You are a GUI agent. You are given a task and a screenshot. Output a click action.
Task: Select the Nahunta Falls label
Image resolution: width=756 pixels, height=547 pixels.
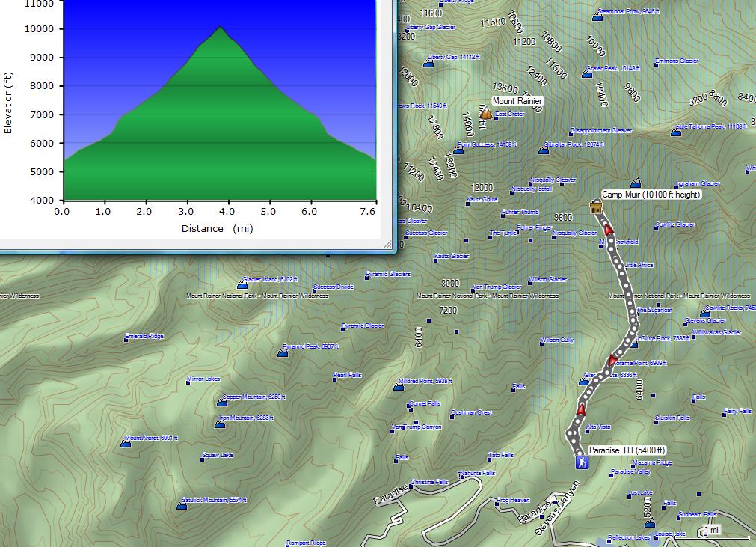(477, 473)
